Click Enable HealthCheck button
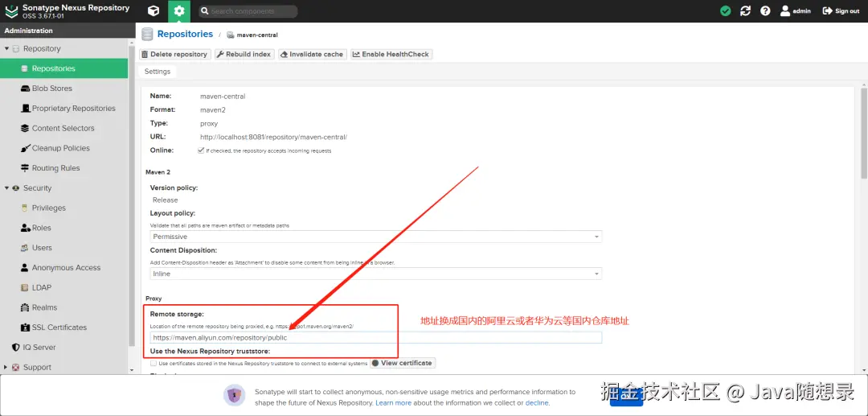The height and width of the screenshot is (416, 868). [x=391, y=54]
